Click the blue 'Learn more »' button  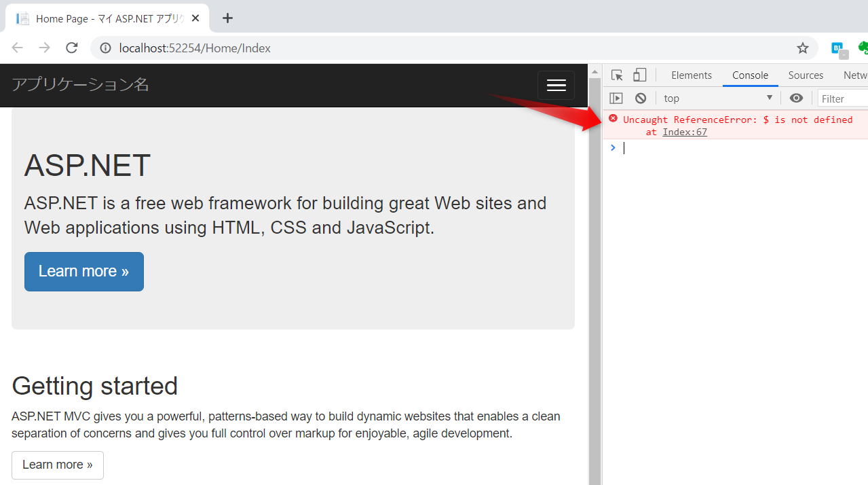pyautogui.click(x=84, y=272)
